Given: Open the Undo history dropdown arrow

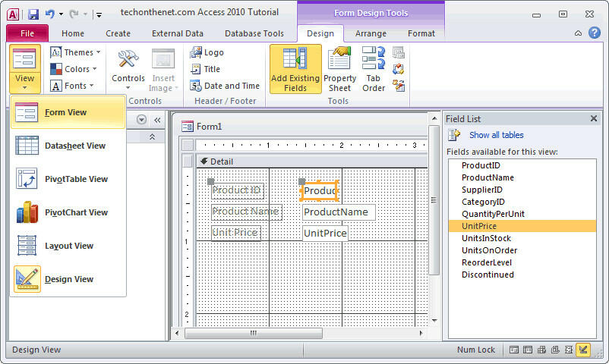Looking at the screenshot, I should (x=61, y=14).
